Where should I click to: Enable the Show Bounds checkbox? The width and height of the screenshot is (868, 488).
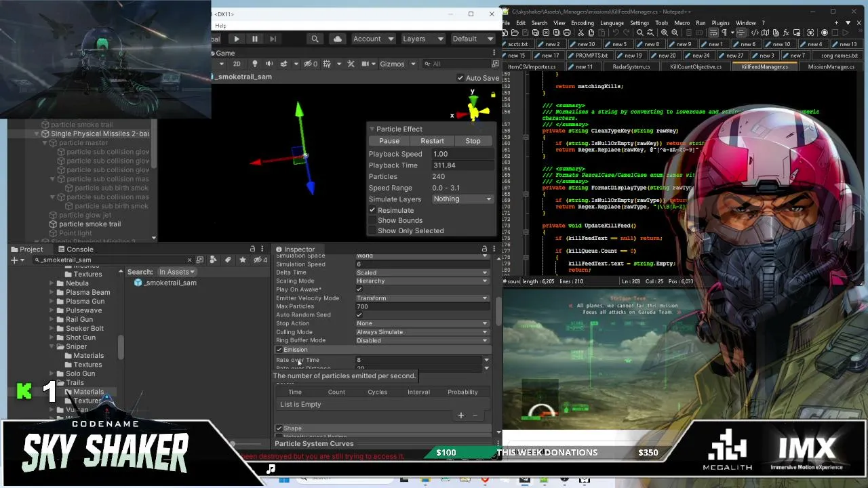[372, 220]
